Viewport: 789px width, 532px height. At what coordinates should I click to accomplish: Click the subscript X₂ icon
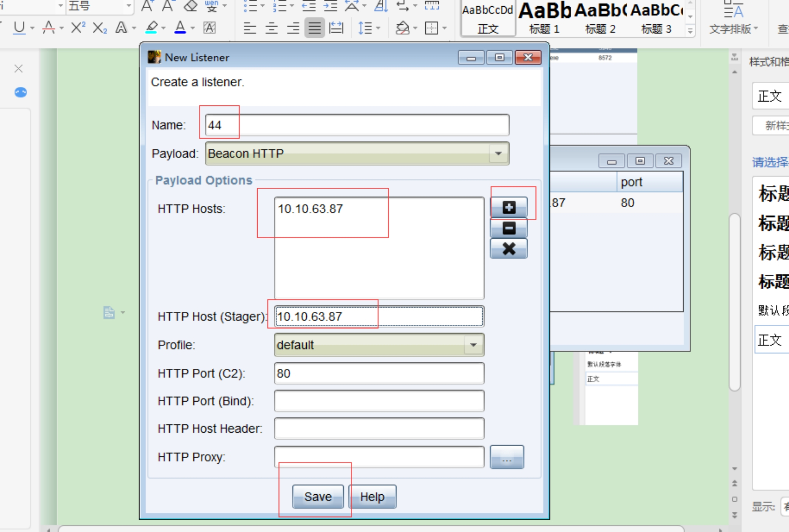point(99,28)
